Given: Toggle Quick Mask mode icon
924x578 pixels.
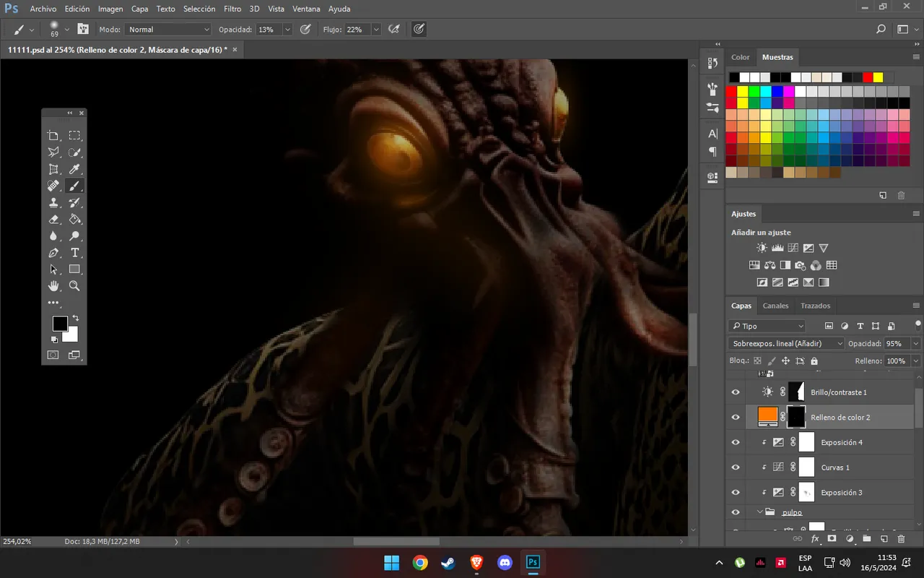Looking at the screenshot, I should pyautogui.click(x=53, y=355).
